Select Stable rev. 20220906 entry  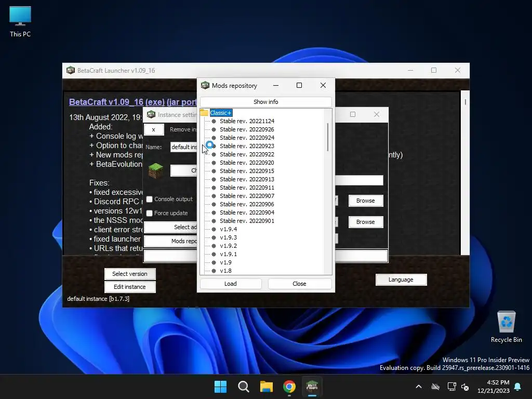pos(247,204)
